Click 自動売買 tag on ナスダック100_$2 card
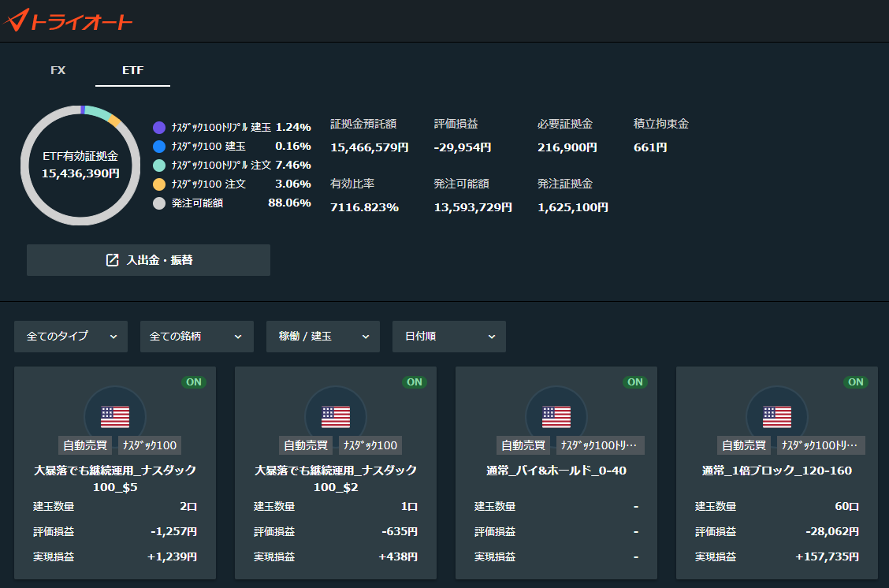This screenshot has height=588, width=889. click(306, 445)
